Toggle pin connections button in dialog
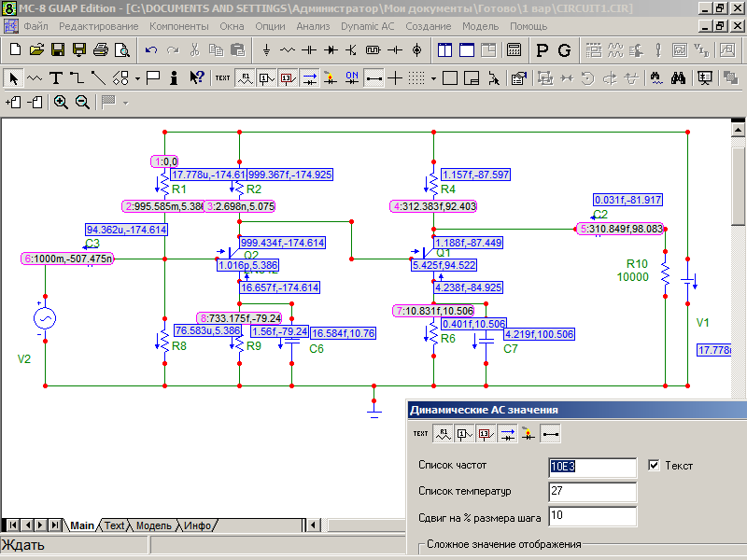Viewport: 747px width, 560px height. [x=551, y=433]
